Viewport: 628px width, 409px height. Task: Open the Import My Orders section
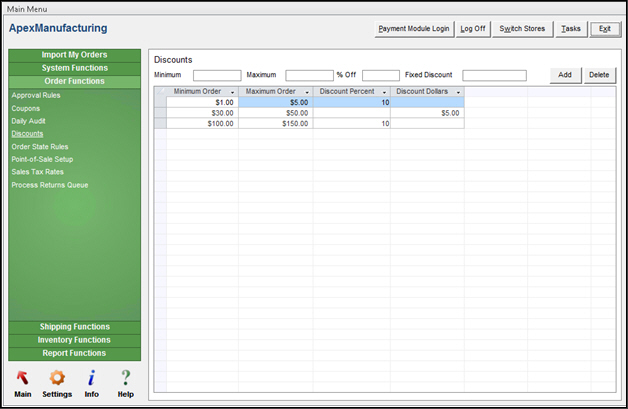pyautogui.click(x=75, y=55)
